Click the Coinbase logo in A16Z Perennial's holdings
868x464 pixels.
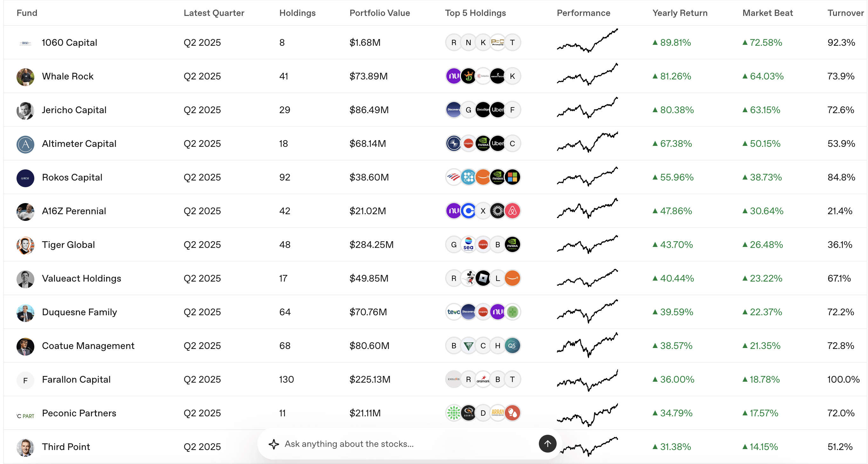468,211
